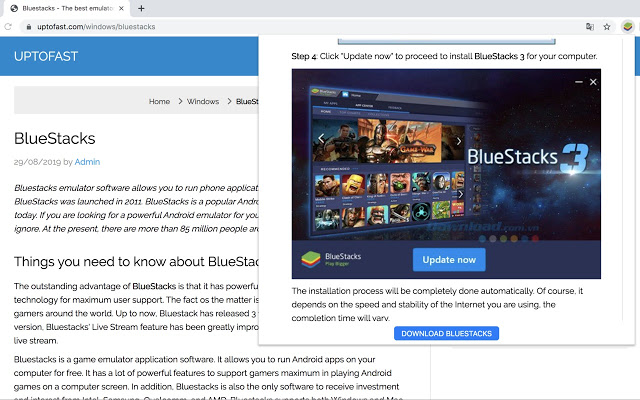The image size is (640, 400).
Task: Click the date text 29/08/2019
Action: point(37,162)
